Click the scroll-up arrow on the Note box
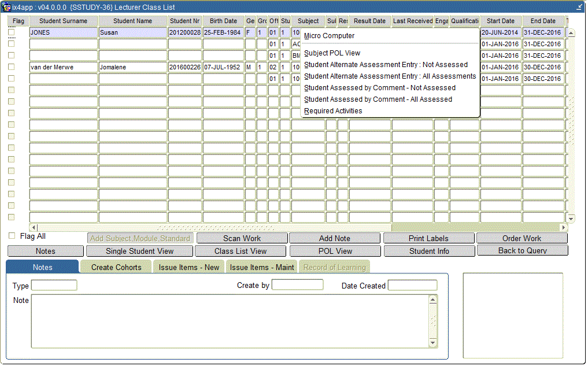This screenshot has height=366, width=588. pos(433,300)
